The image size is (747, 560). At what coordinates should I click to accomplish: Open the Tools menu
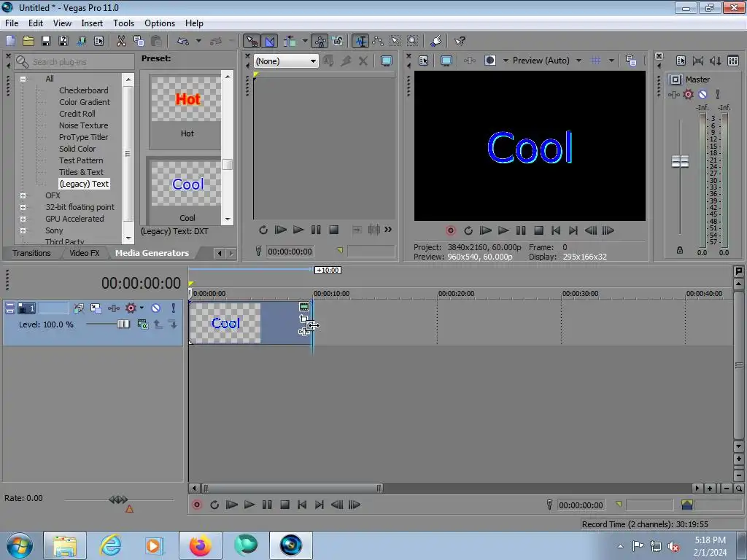pyautogui.click(x=123, y=23)
